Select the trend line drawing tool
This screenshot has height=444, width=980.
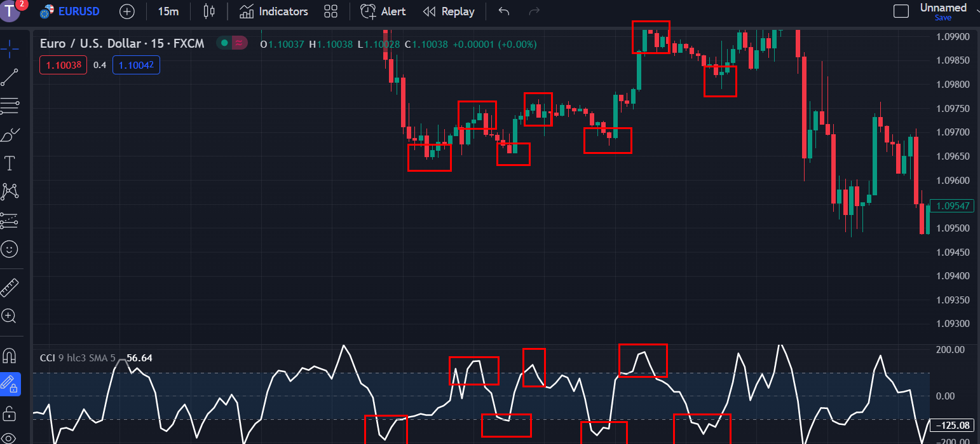10,77
